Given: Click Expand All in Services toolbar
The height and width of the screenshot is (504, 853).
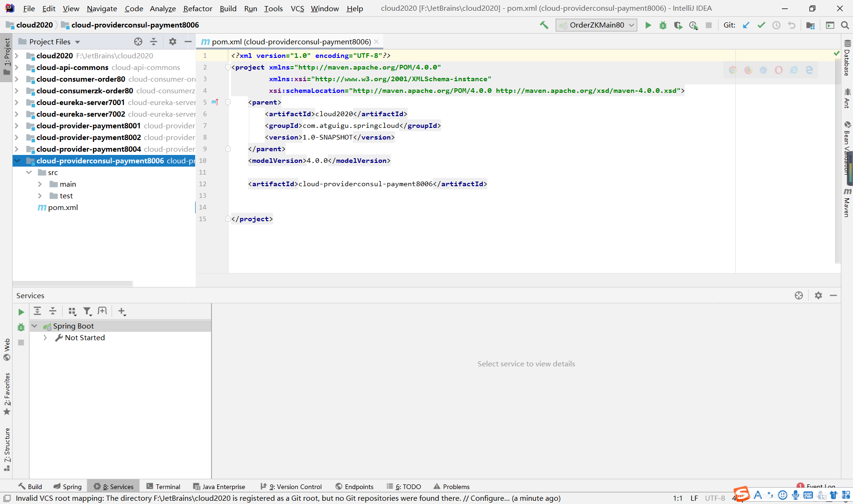Looking at the screenshot, I should pyautogui.click(x=37, y=311).
